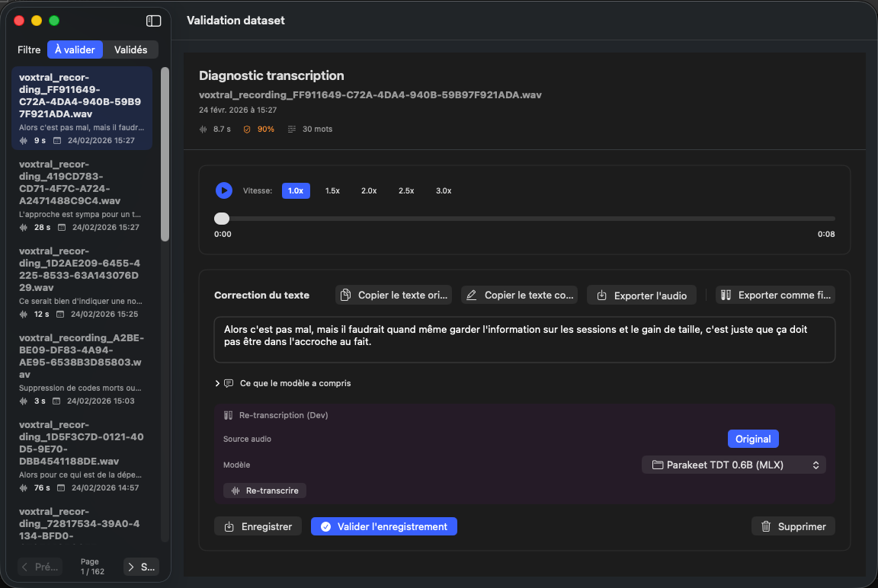The image size is (878, 588).
Task: Click the date 24 févr. 2026 à 15:27
Action: pyautogui.click(x=238, y=110)
